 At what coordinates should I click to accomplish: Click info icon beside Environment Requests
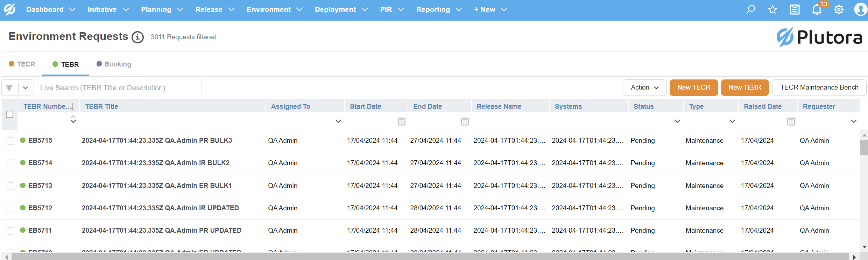pos(137,37)
